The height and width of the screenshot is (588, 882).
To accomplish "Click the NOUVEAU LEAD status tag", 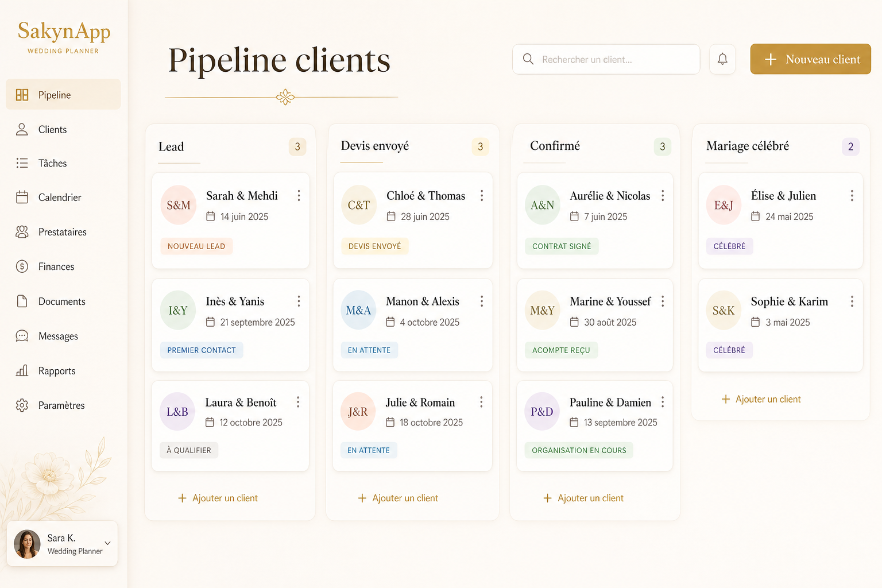I will click(196, 246).
